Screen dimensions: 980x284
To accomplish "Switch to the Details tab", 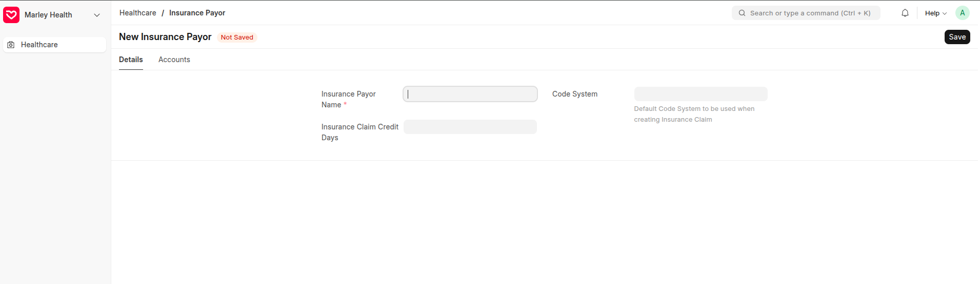I will (x=131, y=60).
